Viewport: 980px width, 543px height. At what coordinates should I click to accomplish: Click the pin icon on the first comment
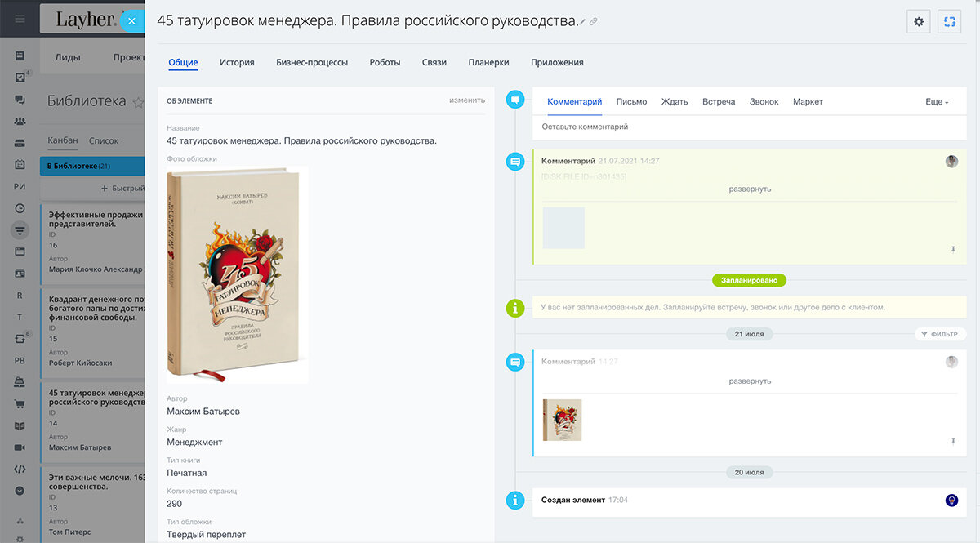[953, 249]
